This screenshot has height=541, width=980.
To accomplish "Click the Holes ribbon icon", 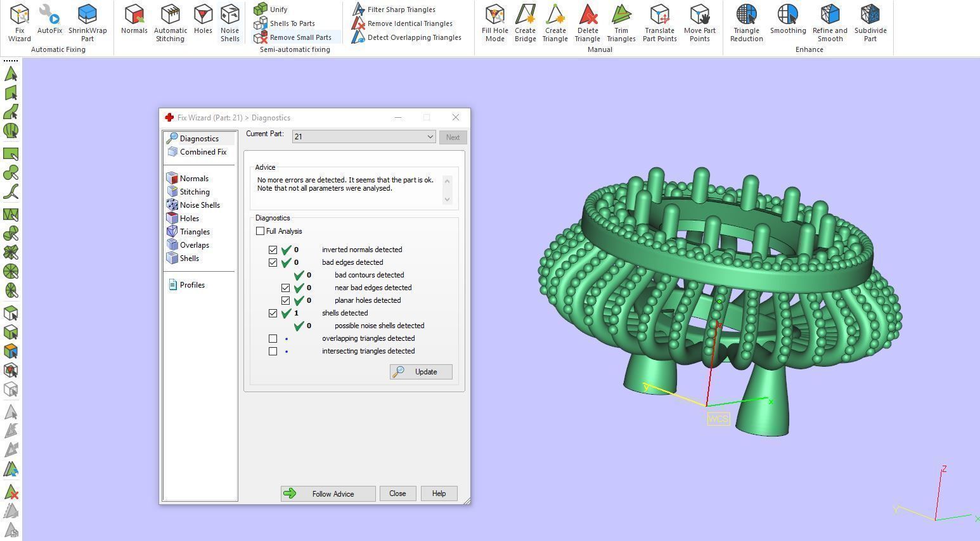I will coord(203,19).
